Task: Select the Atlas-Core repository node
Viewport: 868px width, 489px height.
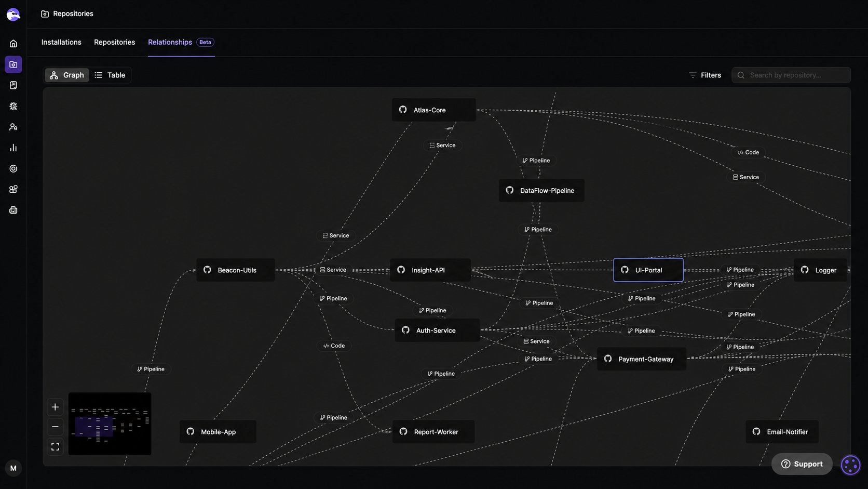Action: point(433,110)
